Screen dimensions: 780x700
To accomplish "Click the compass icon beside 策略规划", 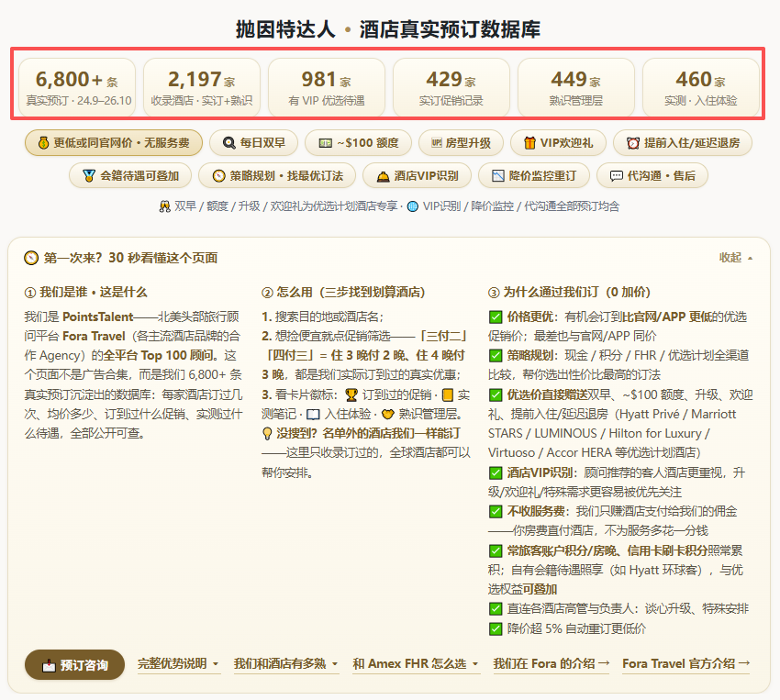I will pyautogui.click(x=219, y=176).
